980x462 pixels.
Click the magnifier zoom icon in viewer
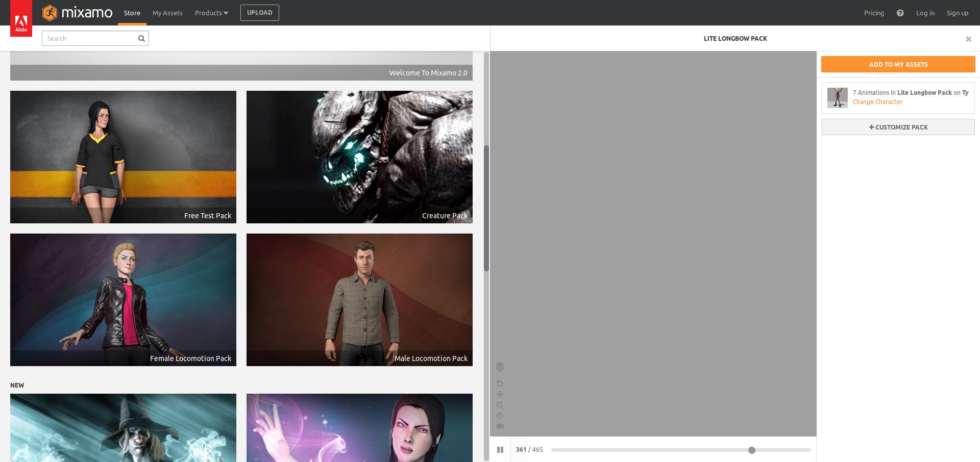pyautogui.click(x=500, y=405)
